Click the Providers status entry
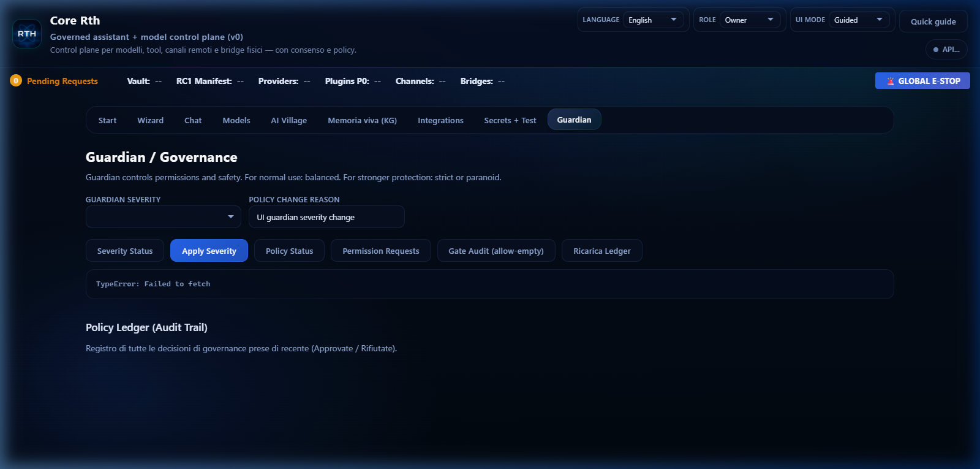The image size is (980, 469). pyautogui.click(x=284, y=81)
